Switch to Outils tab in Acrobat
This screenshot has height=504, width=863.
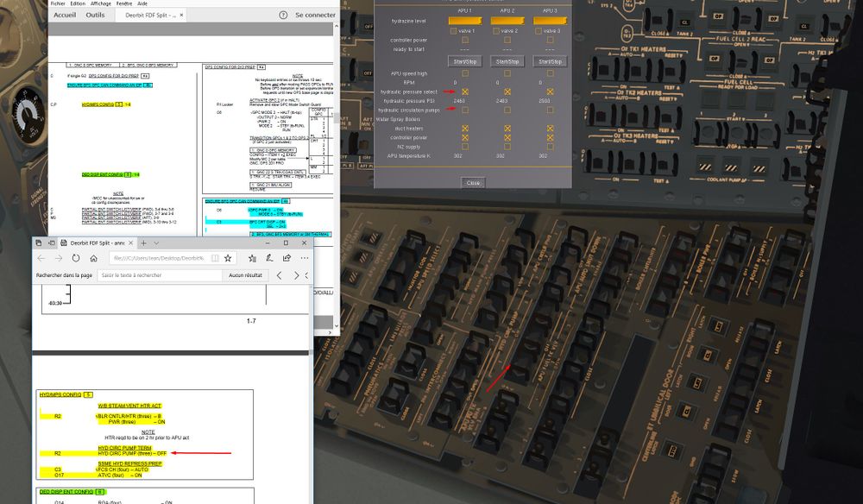tap(95, 15)
